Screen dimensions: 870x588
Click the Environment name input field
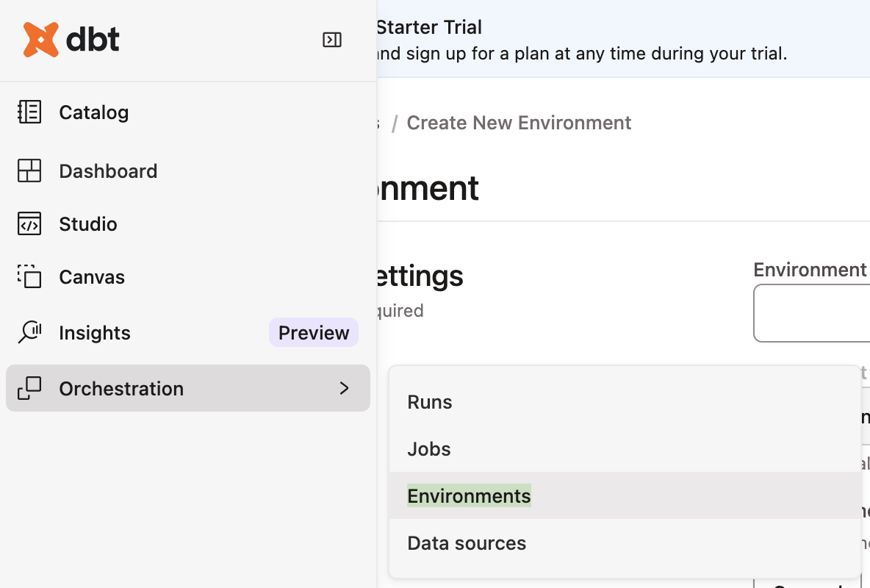tap(812, 313)
